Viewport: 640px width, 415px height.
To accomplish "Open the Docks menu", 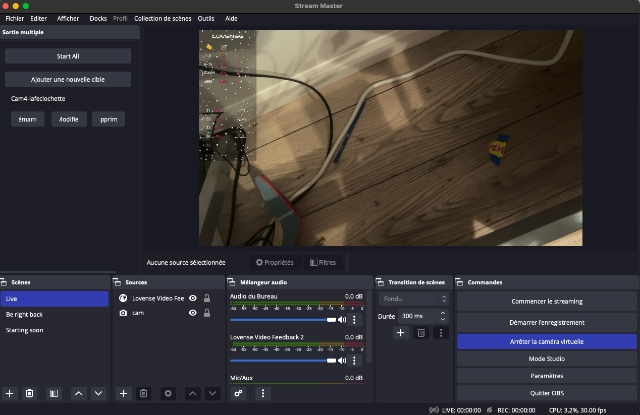I will pyautogui.click(x=97, y=18).
